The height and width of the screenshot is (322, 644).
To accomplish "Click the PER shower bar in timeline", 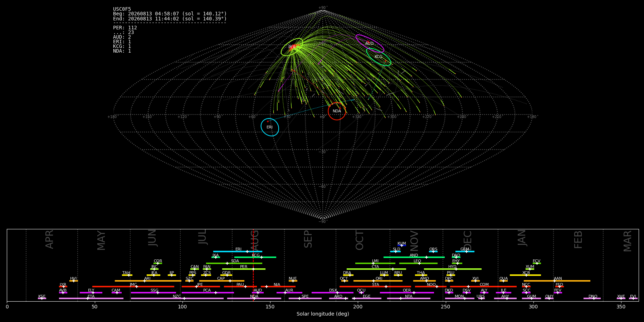I will pos(244,269).
